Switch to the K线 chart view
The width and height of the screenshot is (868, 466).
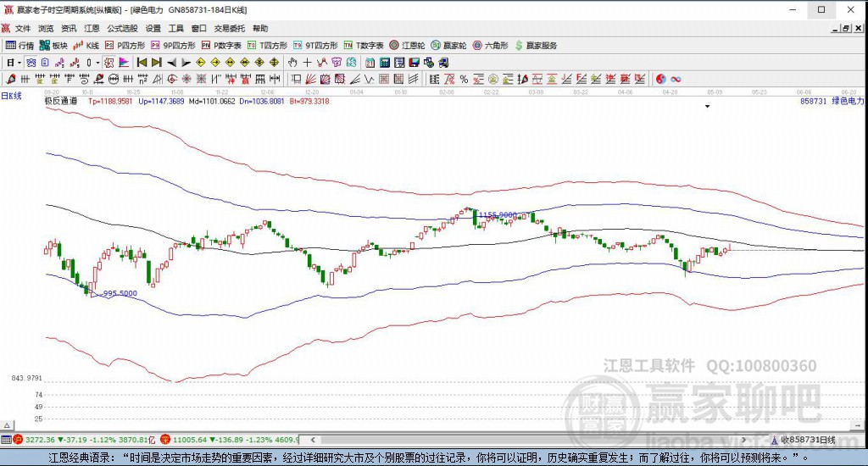[x=86, y=46]
